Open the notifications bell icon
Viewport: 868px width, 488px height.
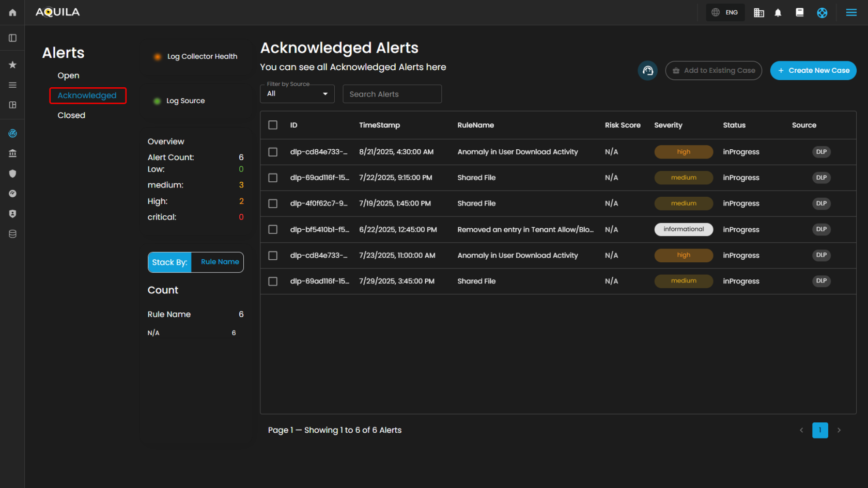(x=778, y=13)
